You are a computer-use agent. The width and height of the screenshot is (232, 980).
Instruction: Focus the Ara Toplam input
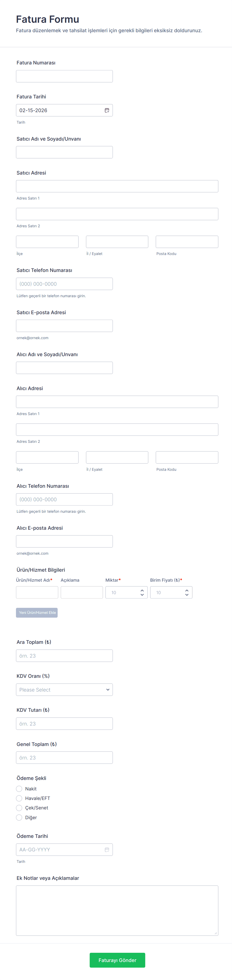coord(64,656)
